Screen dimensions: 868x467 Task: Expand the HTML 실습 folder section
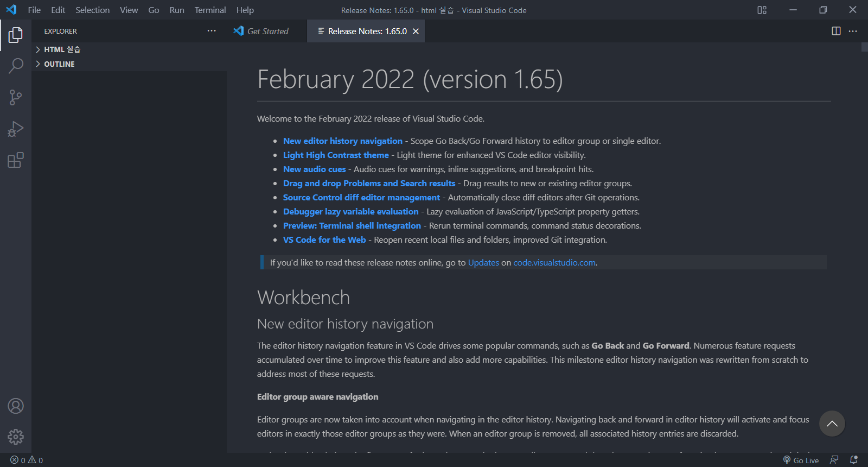click(129, 49)
